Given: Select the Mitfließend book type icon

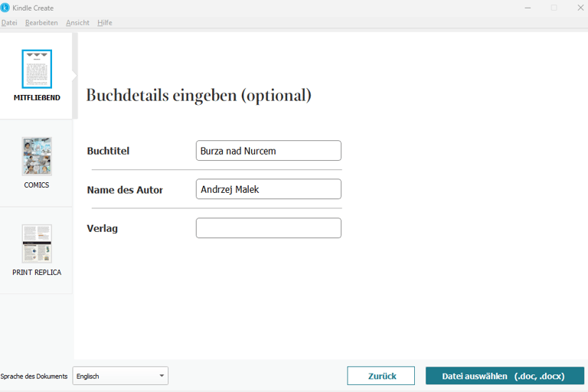Looking at the screenshot, I should coord(37,69).
